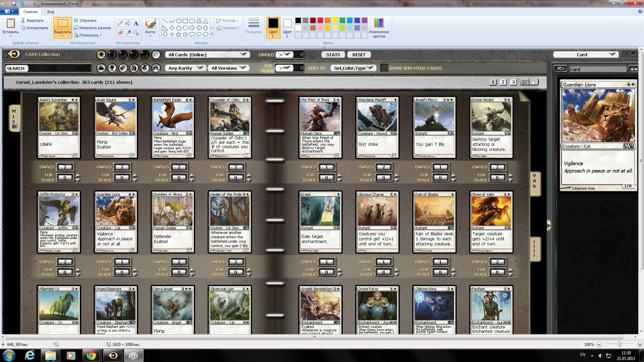Select the Serra Angel card thumbnail
The image size is (644, 362).
pos(173,310)
